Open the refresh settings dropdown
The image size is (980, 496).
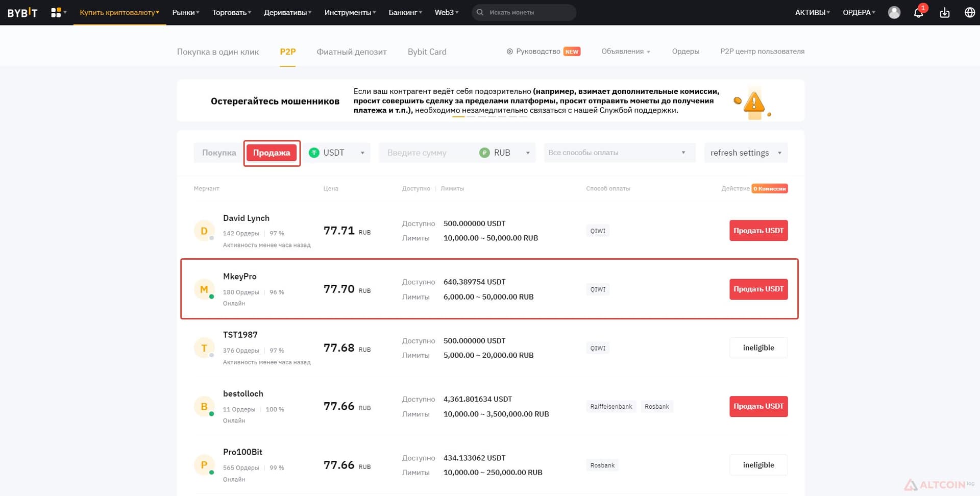point(746,153)
